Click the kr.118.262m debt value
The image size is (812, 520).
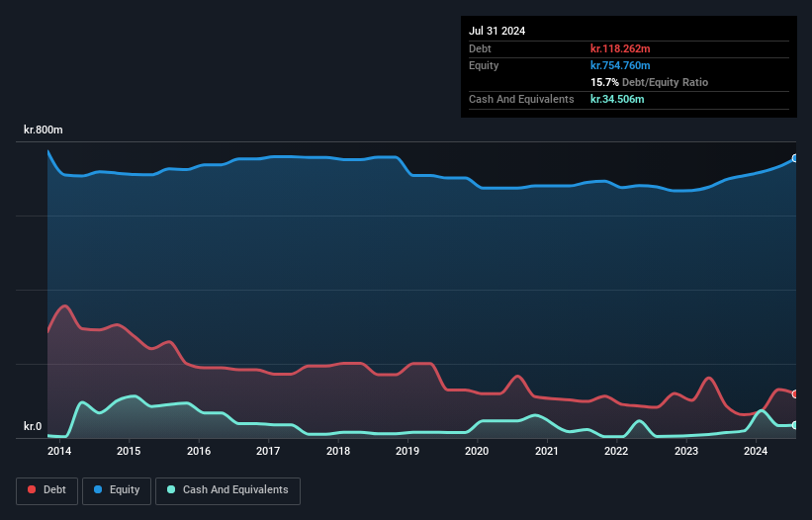click(620, 48)
